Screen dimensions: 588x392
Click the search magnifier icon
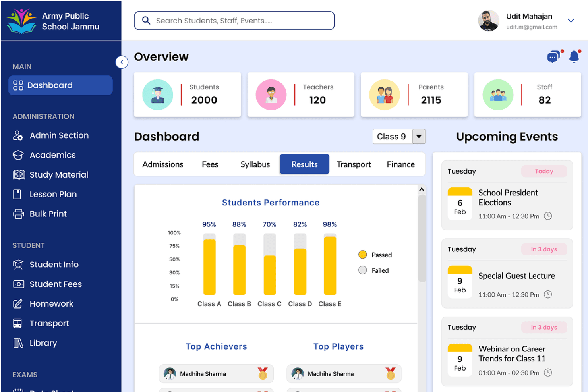(146, 21)
